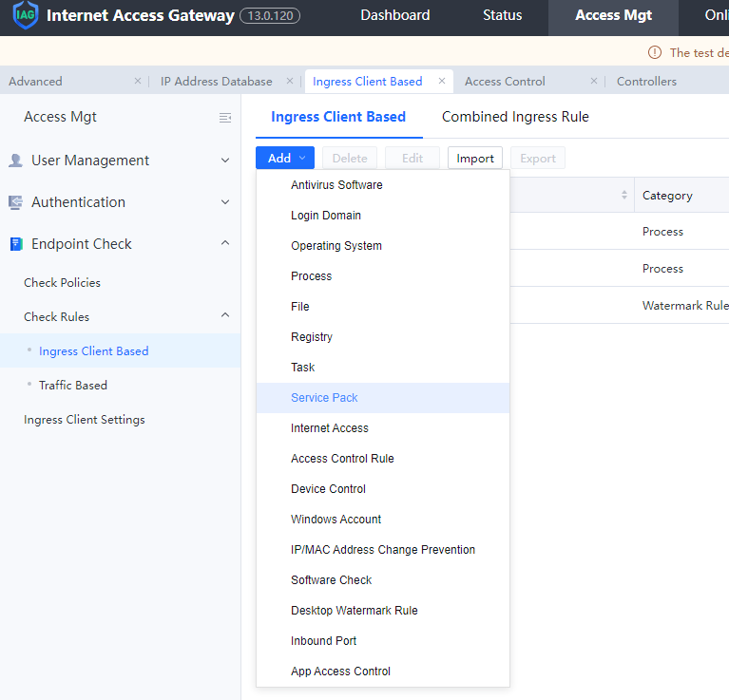Click the column sort arrows icon

click(x=624, y=196)
